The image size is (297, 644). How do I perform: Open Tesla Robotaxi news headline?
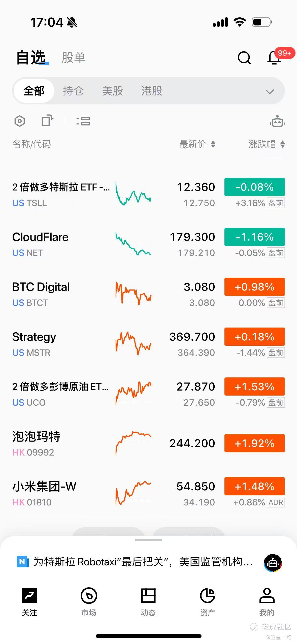143,562
